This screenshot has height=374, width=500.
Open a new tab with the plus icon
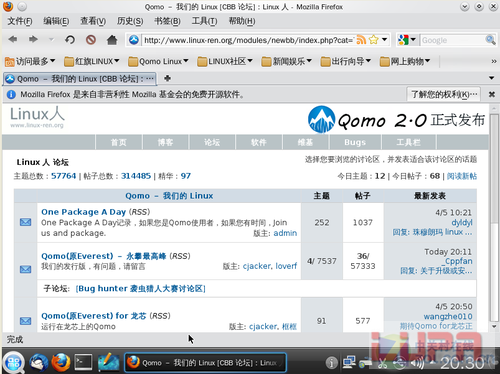click(167, 78)
